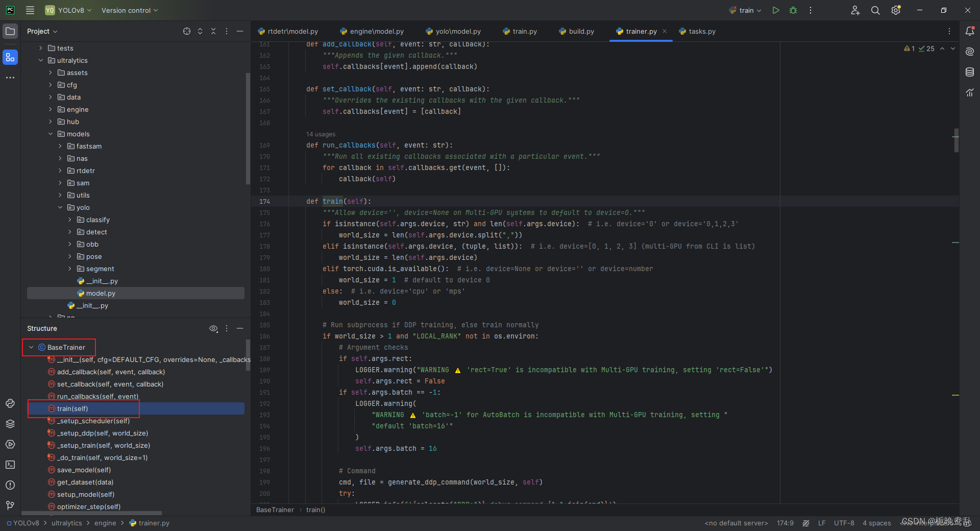Collapse the BaseTrainer class node

31,347
